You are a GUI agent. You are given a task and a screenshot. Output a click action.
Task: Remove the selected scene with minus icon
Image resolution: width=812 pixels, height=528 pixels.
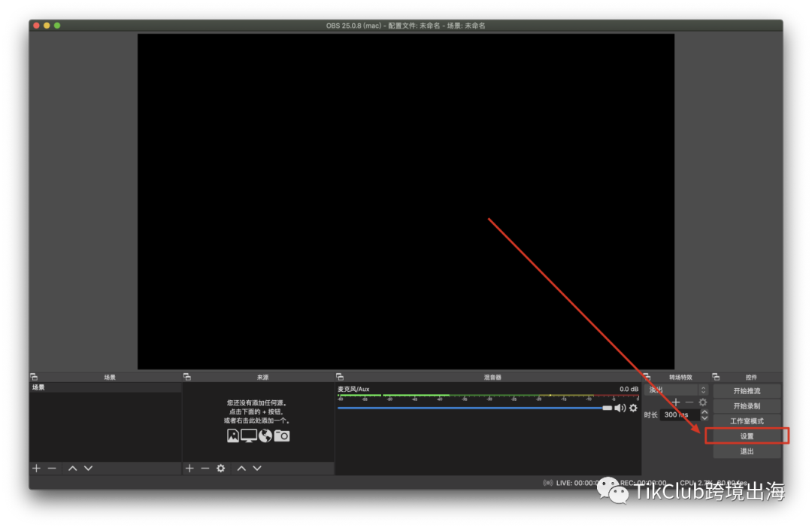(52, 469)
